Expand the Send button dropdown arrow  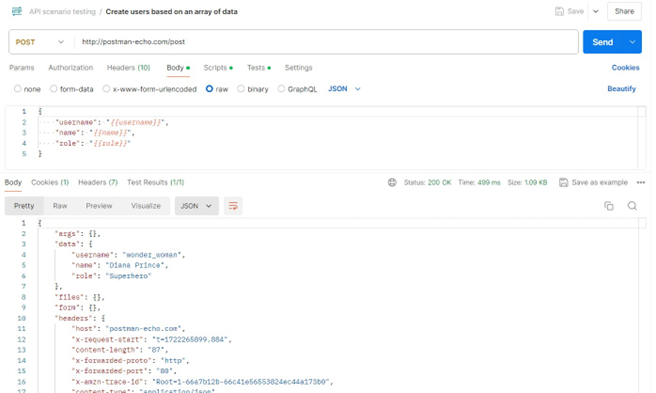[x=633, y=42]
